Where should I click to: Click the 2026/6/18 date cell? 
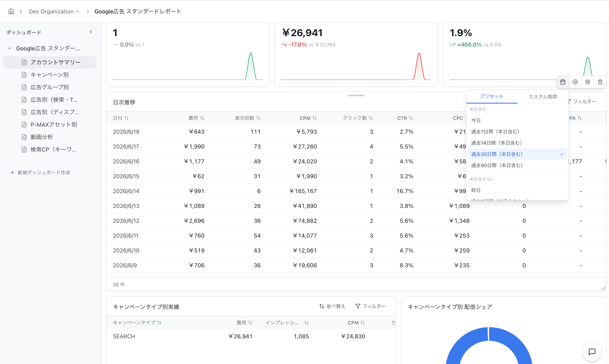pos(126,132)
